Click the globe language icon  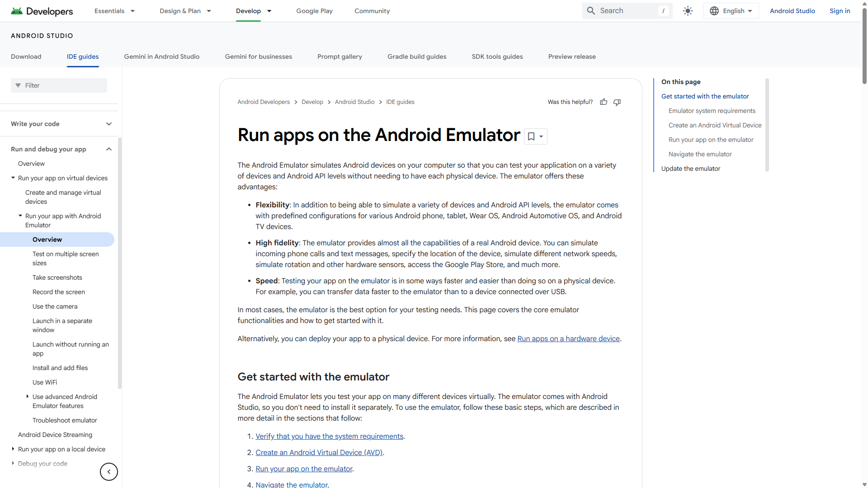[x=714, y=11]
